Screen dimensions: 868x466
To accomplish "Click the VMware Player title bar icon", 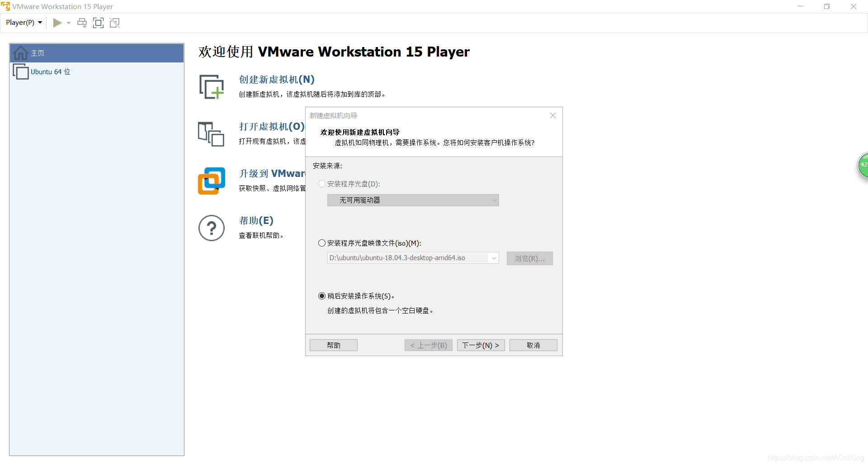I will pyautogui.click(x=5, y=6).
